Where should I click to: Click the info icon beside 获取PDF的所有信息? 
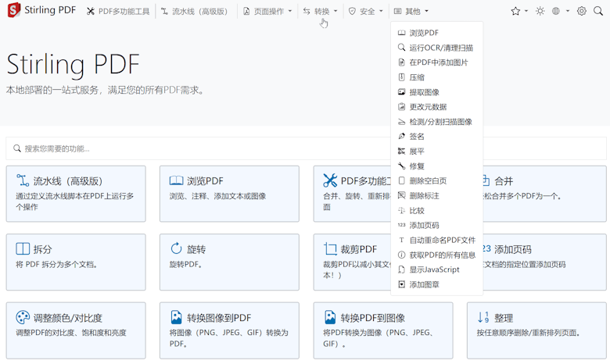pos(401,255)
